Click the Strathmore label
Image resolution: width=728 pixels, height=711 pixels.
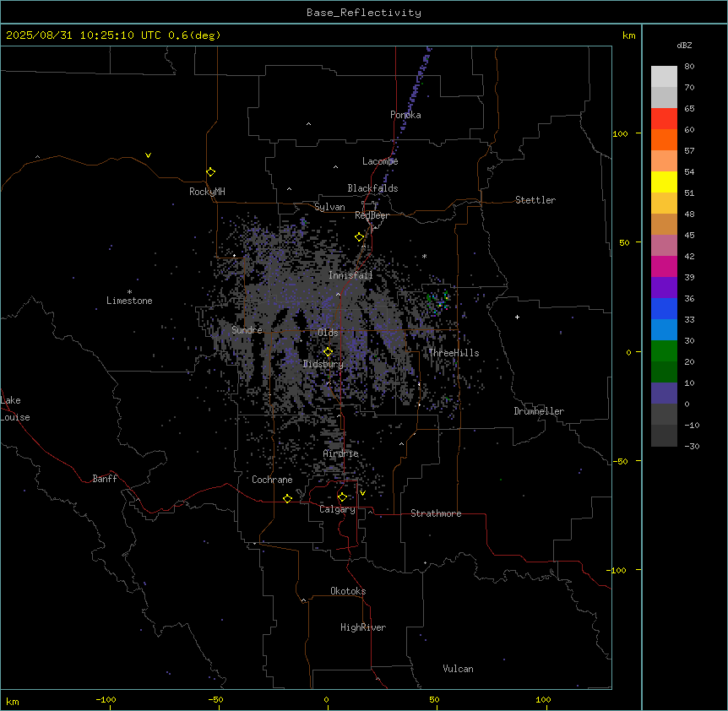(x=436, y=513)
